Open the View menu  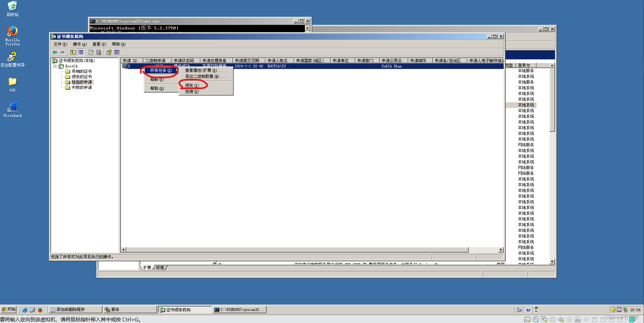pos(99,44)
